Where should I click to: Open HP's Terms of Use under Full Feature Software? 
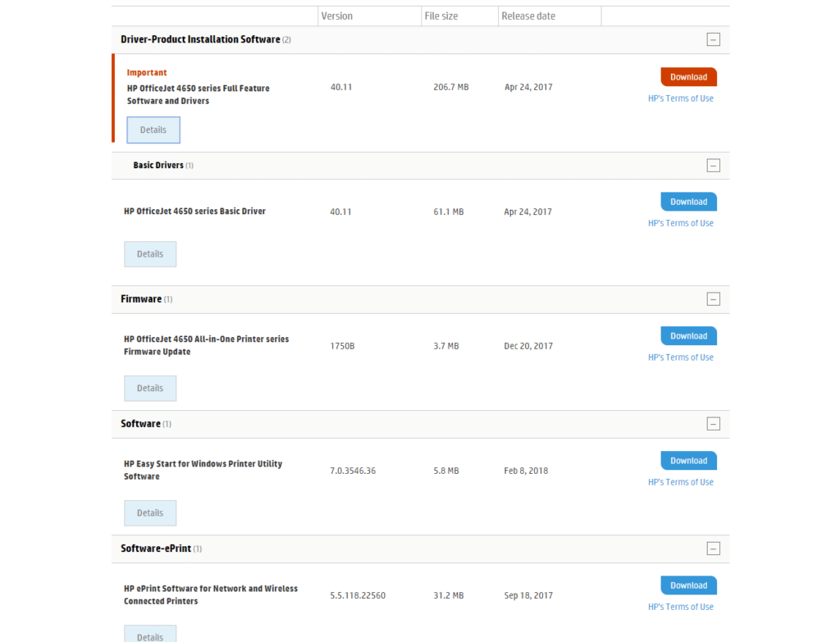(681, 98)
